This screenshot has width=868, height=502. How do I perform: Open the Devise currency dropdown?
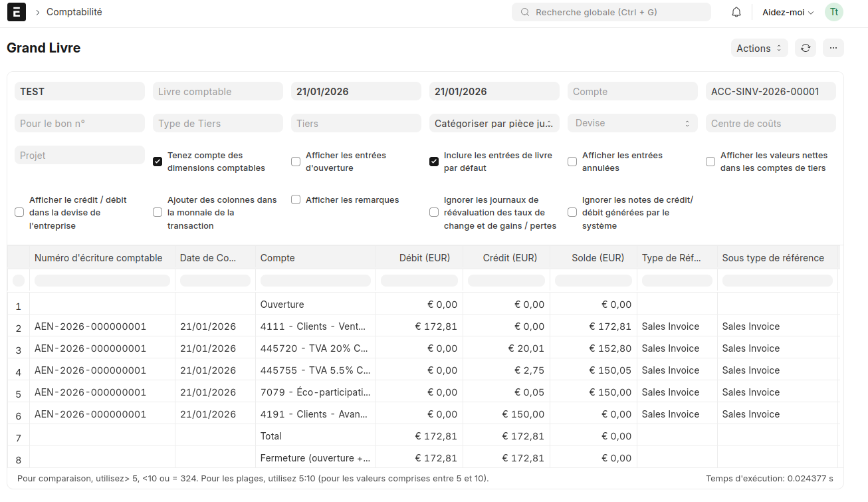(x=633, y=123)
